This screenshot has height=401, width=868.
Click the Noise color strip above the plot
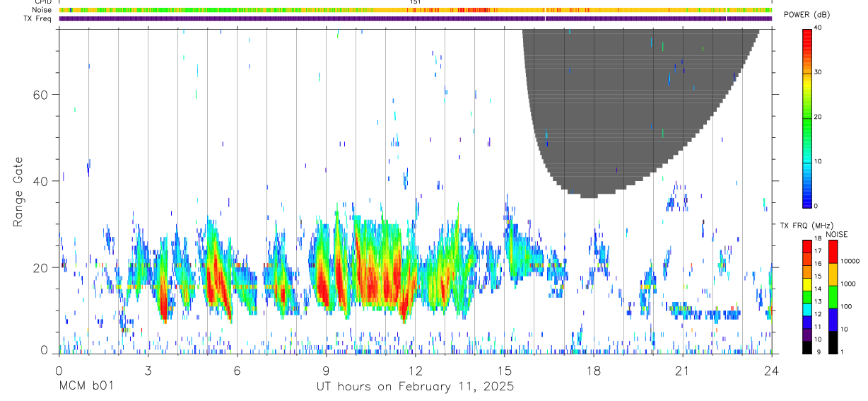coord(416,10)
